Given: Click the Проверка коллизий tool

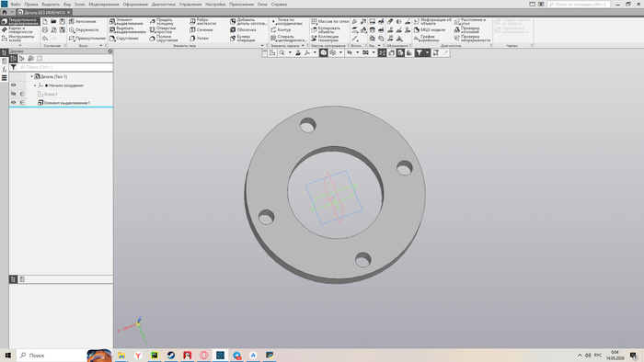Looking at the screenshot, I should coord(466,30).
